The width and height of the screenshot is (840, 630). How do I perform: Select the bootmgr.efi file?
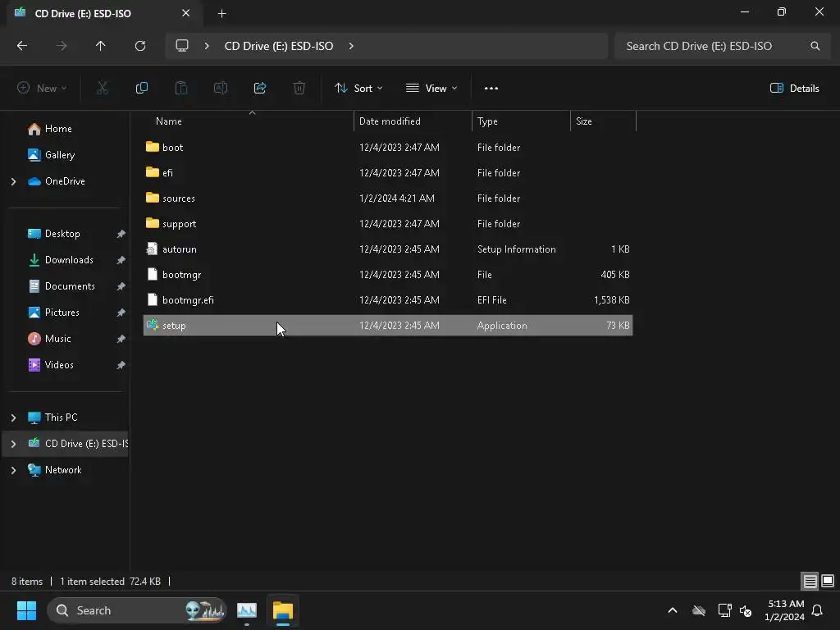pos(388,300)
